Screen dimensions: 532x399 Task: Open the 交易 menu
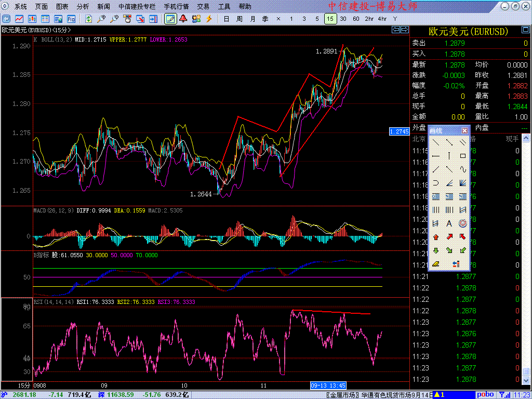tap(203, 7)
